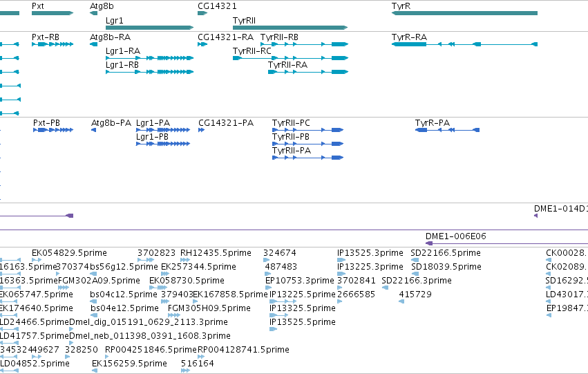Click the TyrR gene bar in the top track
Image resolution: width=588 pixels, height=374 pixels.
point(464,13)
